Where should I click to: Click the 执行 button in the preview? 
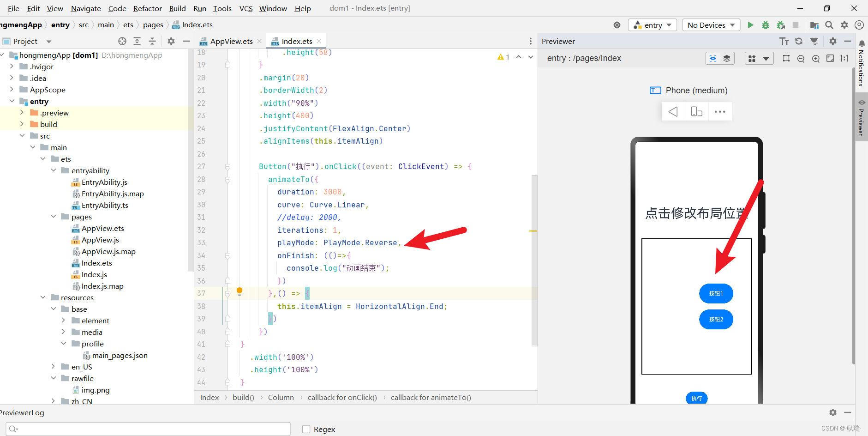[696, 398]
